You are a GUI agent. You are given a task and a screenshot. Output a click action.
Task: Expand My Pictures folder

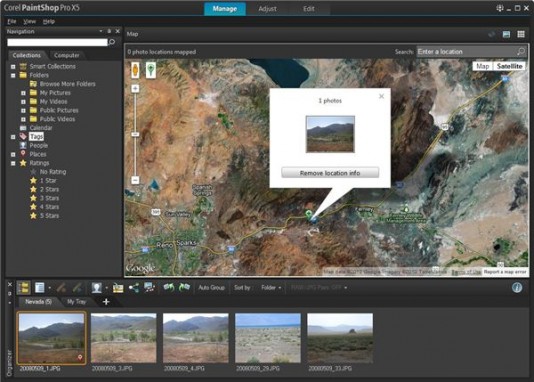tap(23, 93)
